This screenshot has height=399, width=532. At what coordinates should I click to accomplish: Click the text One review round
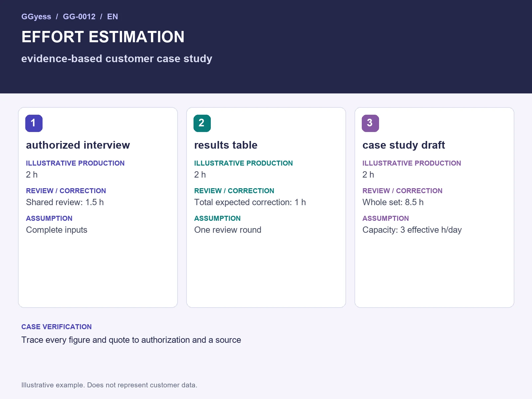[228, 230]
